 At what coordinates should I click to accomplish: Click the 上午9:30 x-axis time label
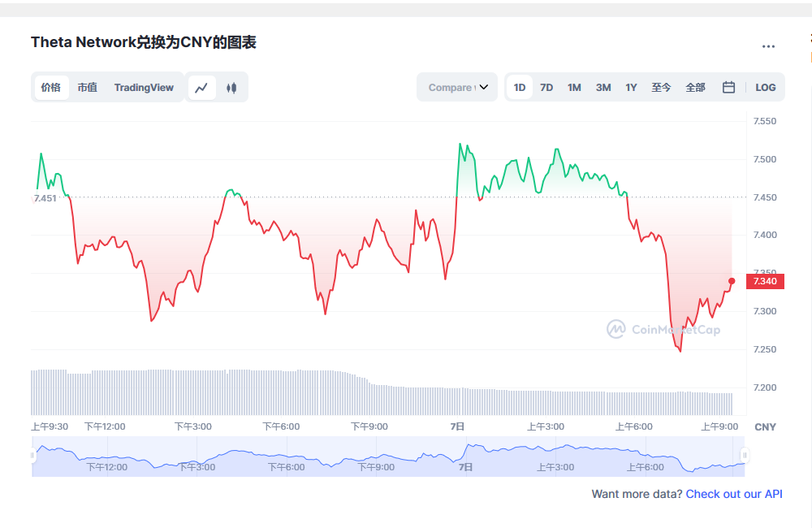pyautogui.click(x=50, y=426)
